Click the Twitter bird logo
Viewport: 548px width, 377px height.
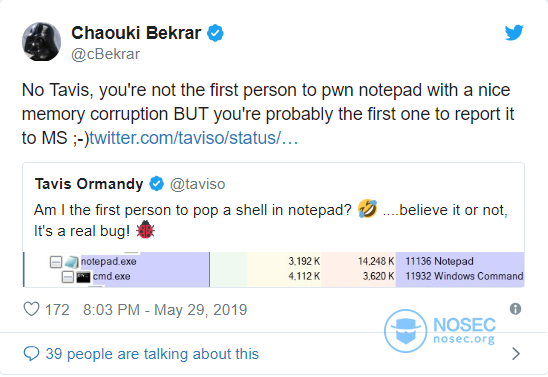click(x=514, y=32)
